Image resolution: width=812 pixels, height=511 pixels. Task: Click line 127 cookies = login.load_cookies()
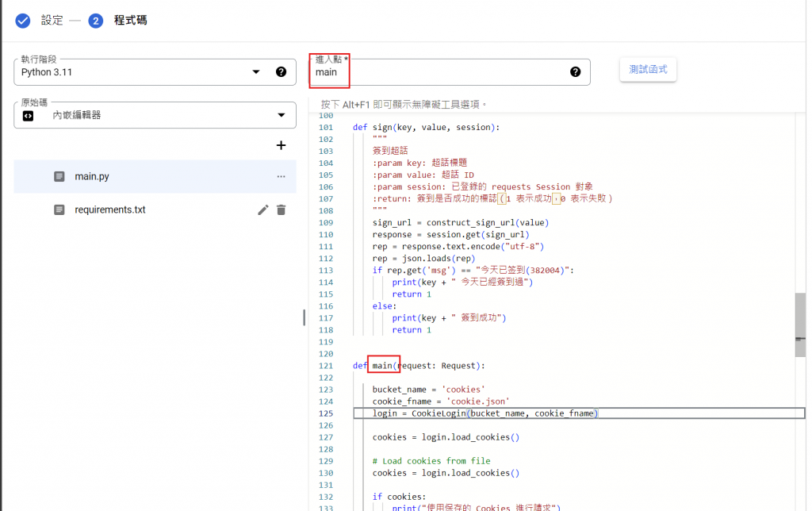[446, 437]
